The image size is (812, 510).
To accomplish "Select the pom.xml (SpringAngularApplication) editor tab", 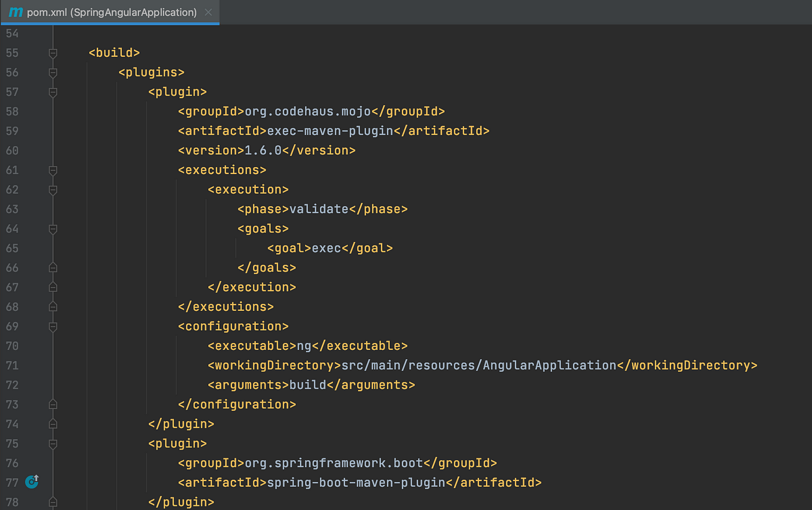I will pos(110,12).
